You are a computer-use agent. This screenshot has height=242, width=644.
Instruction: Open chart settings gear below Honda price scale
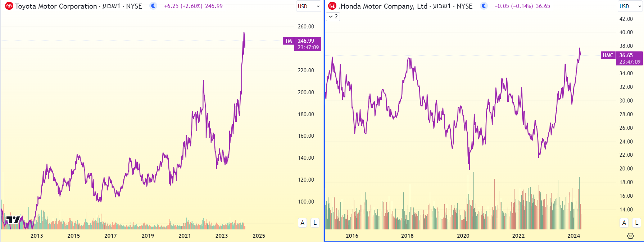pos(630,236)
